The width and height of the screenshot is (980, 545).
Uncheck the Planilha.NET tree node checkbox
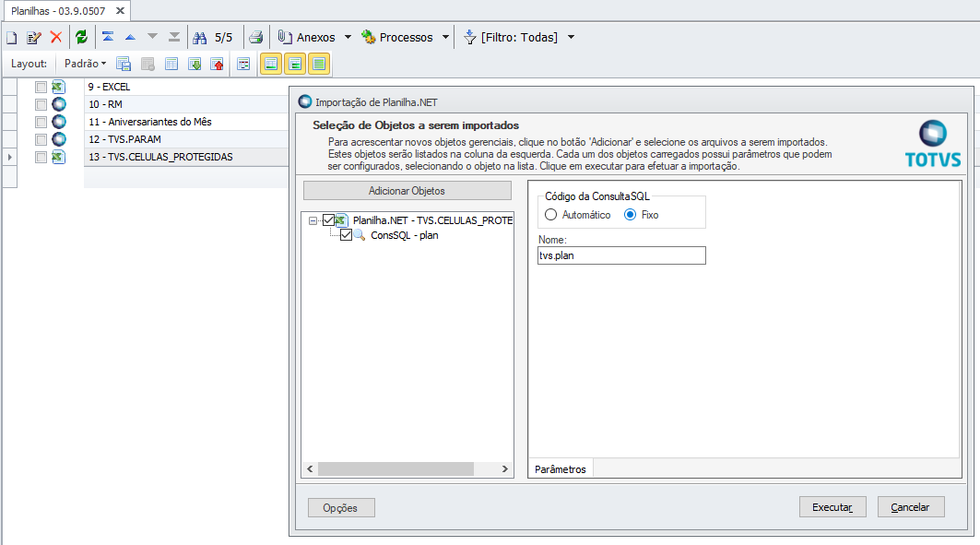[x=328, y=220]
